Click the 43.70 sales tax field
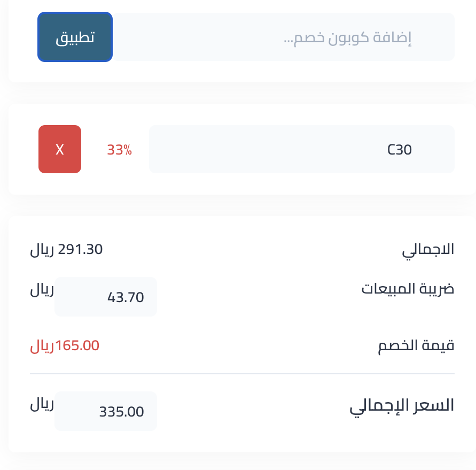This screenshot has height=470, width=476. pos(106,297)
